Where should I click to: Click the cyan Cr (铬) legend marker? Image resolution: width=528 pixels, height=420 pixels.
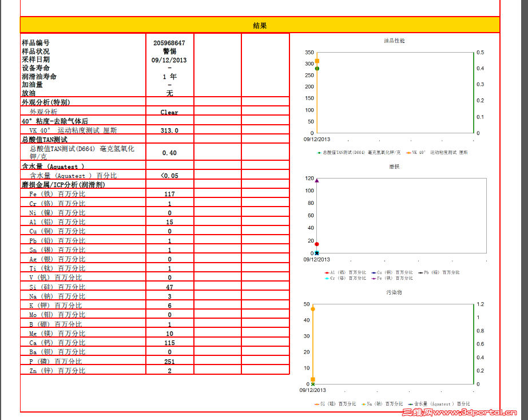click(x=327, y=279)
